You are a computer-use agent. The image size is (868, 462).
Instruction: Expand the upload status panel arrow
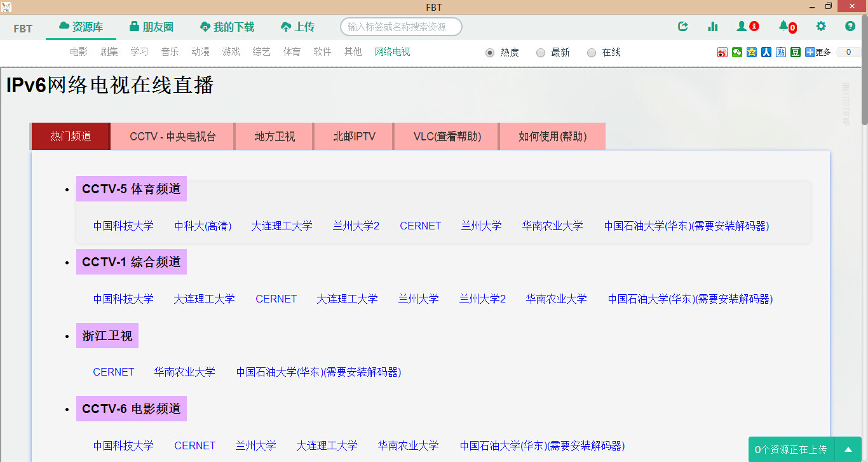click(x=848, y=449)
